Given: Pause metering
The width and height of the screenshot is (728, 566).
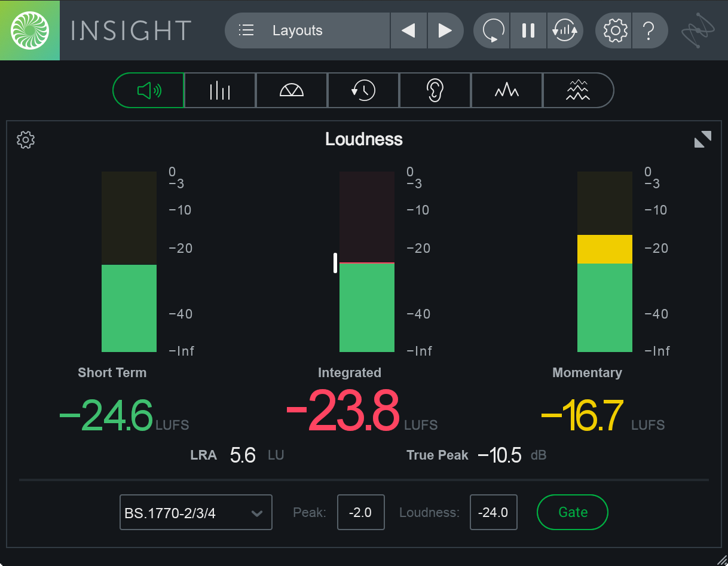Looking at the screenshot, I should click(x=528, y=30).
